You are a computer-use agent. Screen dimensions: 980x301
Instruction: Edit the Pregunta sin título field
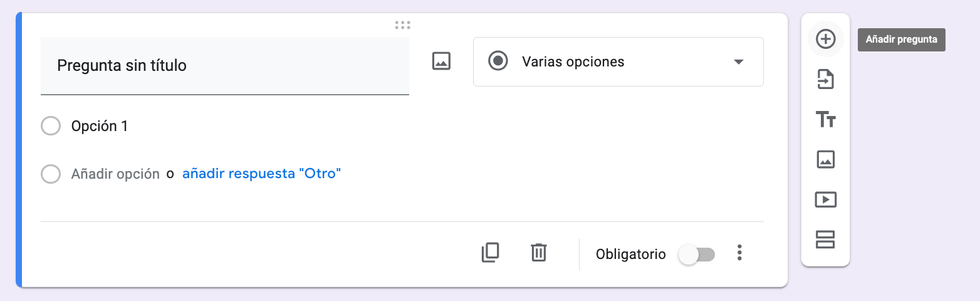point(224,66)
